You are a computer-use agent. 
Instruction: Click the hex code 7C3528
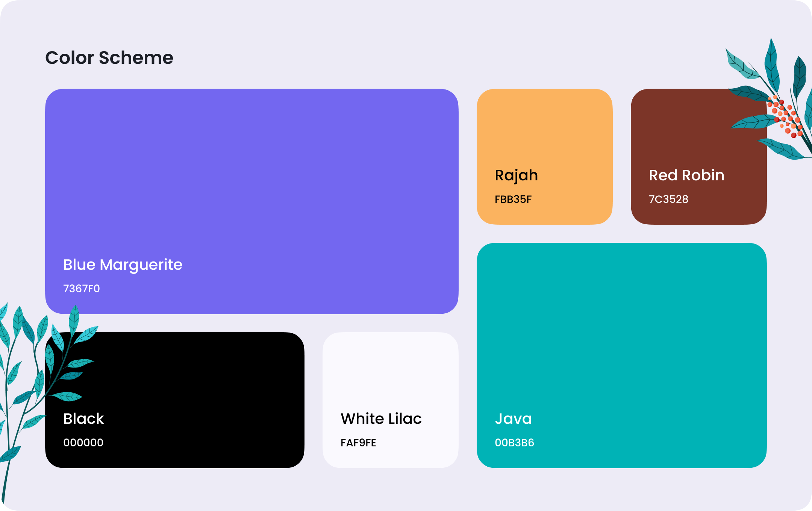coord(669,199)
